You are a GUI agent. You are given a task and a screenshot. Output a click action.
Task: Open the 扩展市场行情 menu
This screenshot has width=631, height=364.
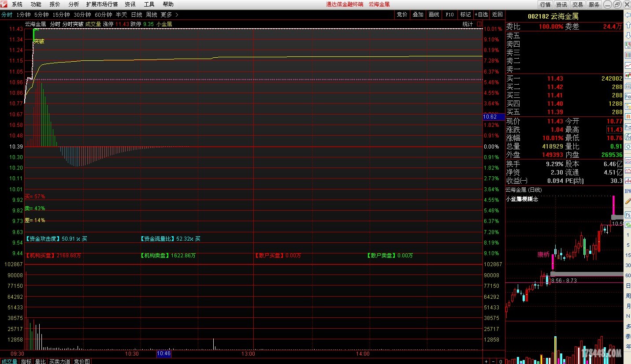pyautogui.click(x=102, y=4)
